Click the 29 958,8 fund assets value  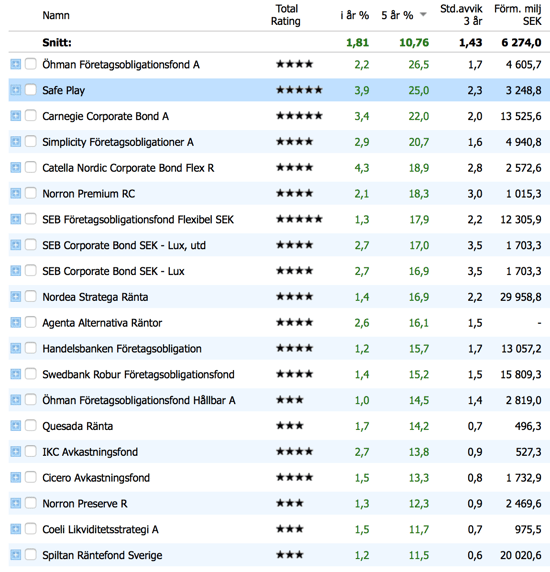(x=521, y=297)
